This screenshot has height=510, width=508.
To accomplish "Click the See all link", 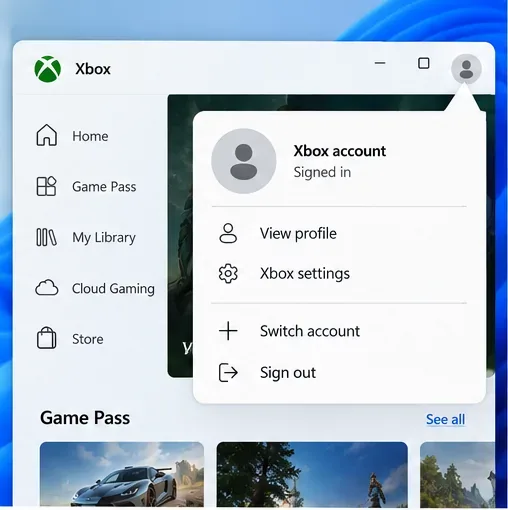I will 445,419.
